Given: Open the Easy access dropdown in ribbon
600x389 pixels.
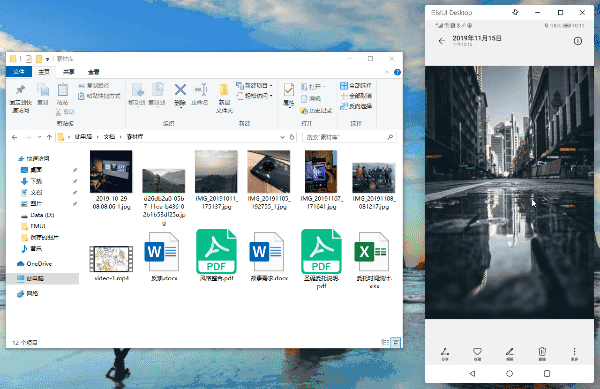Looking at the screenshot, I should point(255,96).
